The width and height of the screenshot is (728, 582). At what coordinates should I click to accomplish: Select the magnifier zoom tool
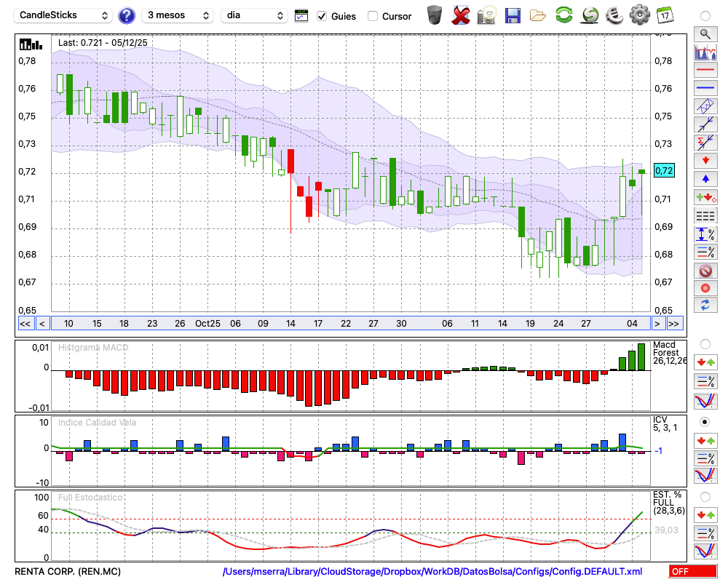(x=705, y=34)
